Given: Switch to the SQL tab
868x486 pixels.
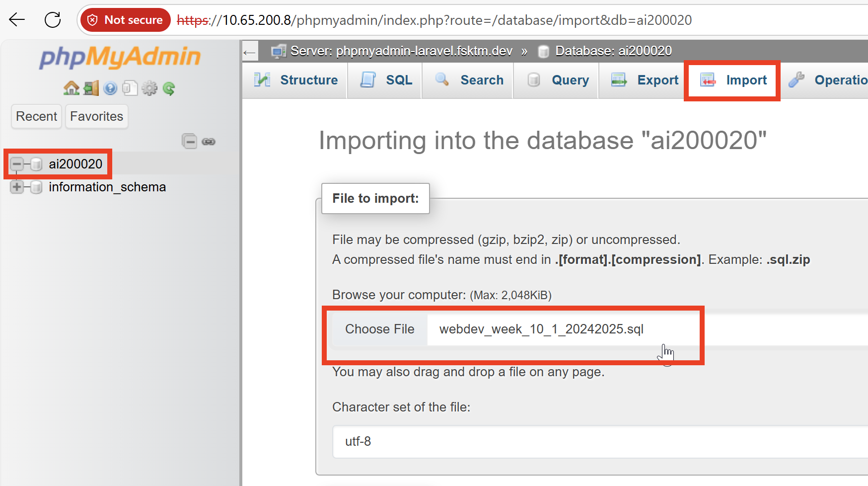Looking at the screenshot, I should pos(385,80).
